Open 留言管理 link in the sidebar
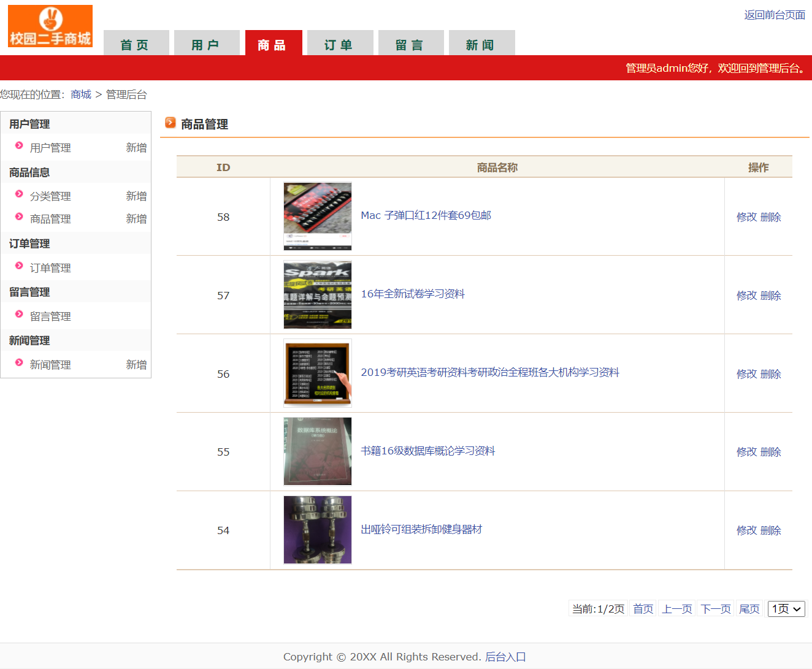812x669 pixels. [x=50, y=316]
